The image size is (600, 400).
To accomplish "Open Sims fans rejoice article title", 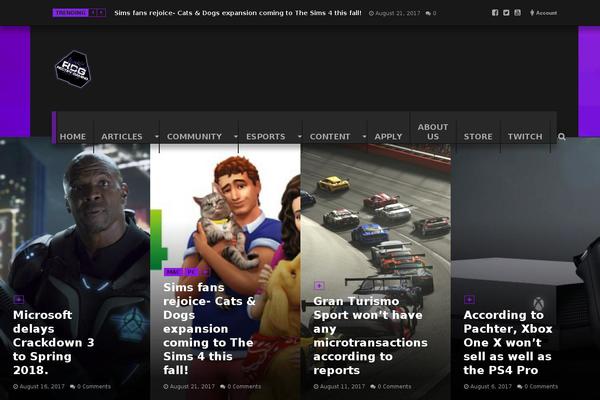I will (x=209, y=329).
